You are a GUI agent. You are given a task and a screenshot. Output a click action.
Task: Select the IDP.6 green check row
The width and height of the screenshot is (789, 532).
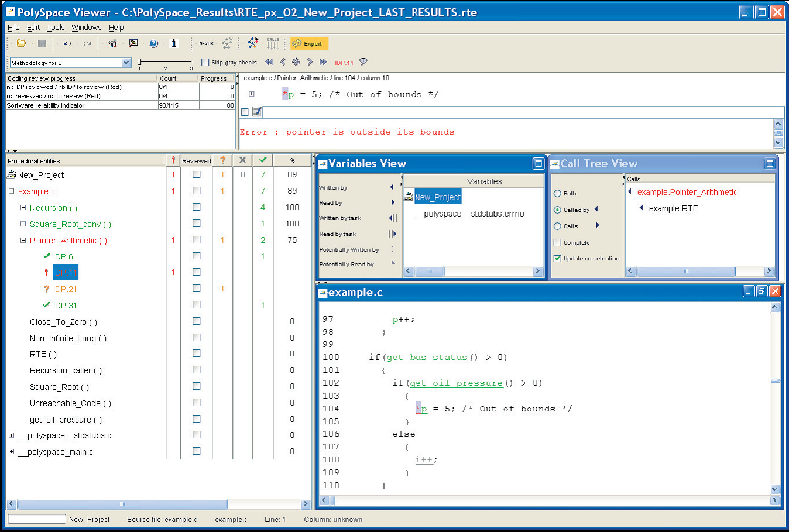[x=63, y=256]
